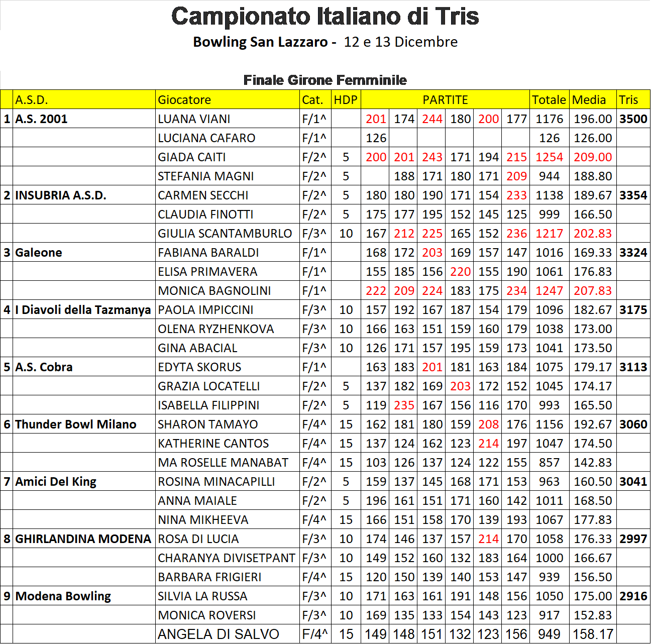The width and height of the screenshot is (651, 644).
Task: Click team 'Amici Del King'
Action: coord(56,482)
